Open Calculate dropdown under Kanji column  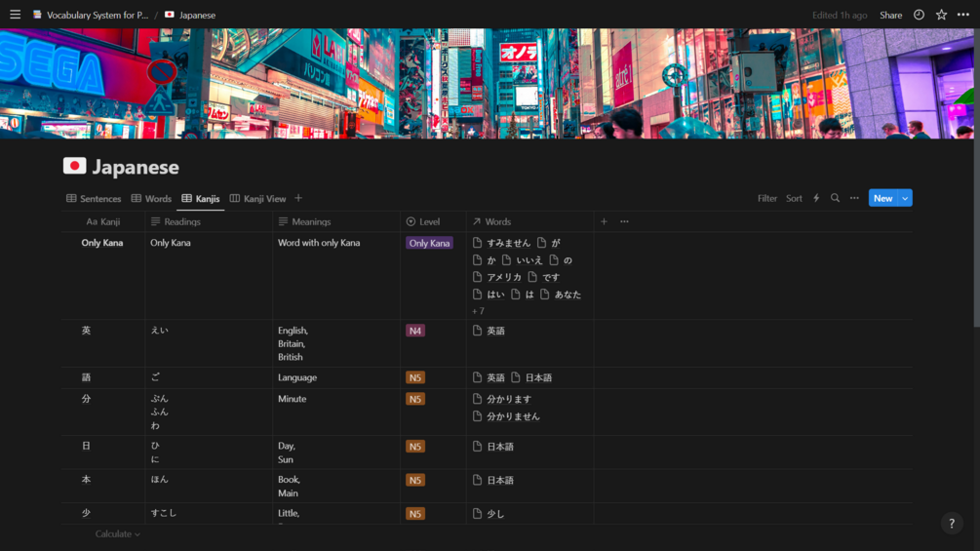tap(117, 534)
